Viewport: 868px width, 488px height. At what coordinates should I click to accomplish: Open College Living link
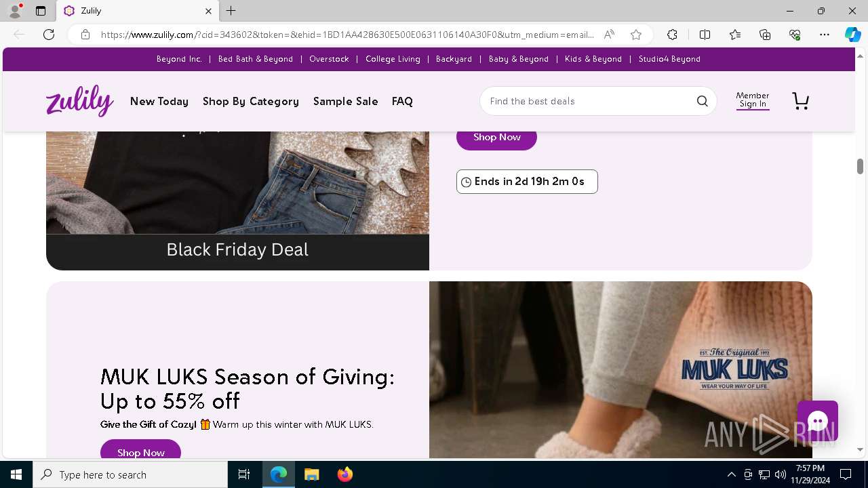click(393, 59)
